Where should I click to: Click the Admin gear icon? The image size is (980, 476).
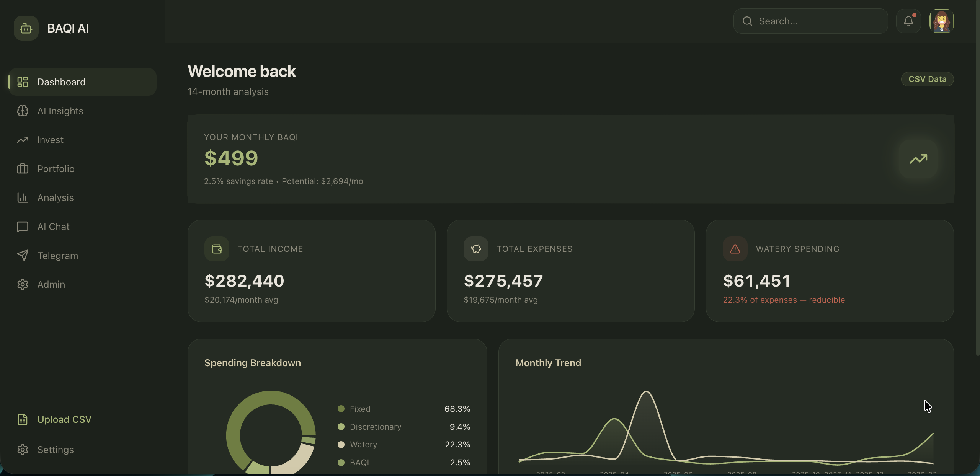pyautogui.click(x=23, y=284)
